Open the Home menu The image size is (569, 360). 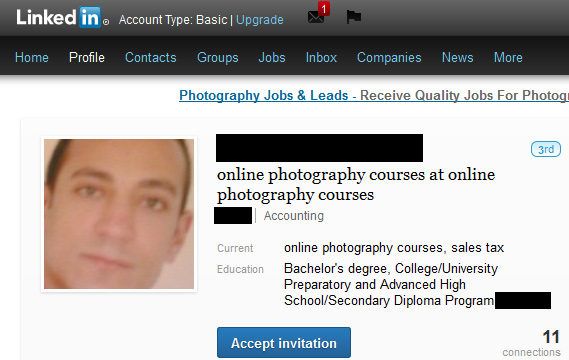(x=32, y=57)
